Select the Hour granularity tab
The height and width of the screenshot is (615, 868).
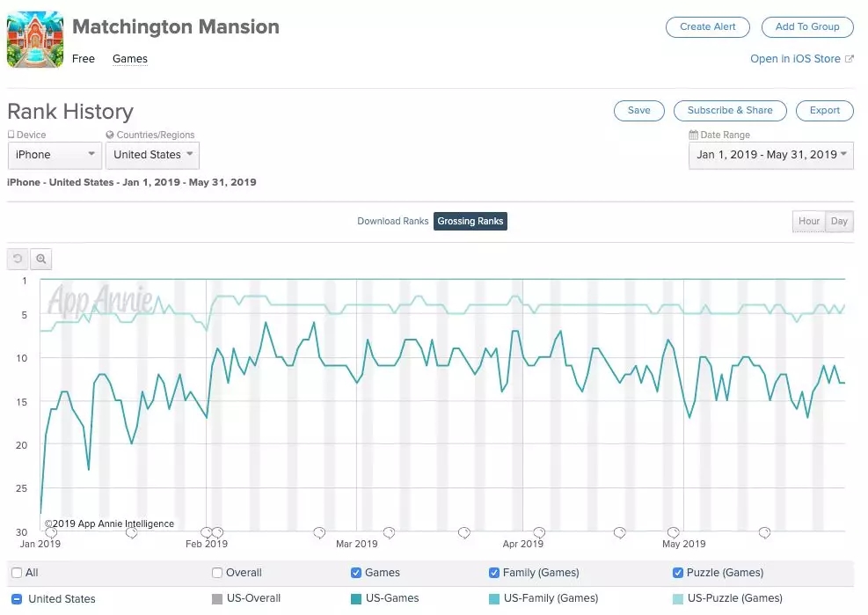[808, 222]
